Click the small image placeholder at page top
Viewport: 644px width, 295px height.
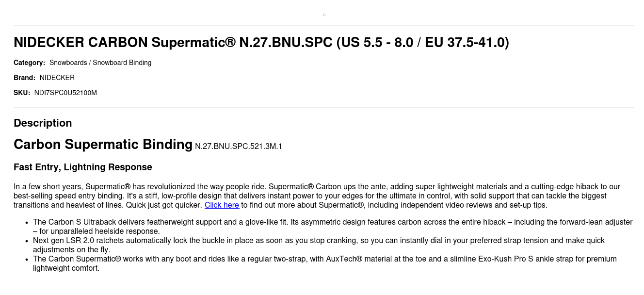(324, 15)
